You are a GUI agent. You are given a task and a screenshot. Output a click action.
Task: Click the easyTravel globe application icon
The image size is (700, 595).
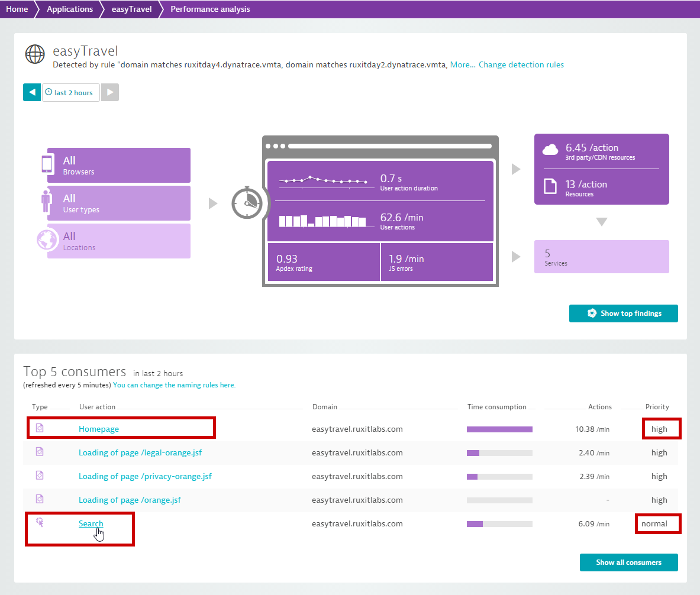[35, 54]
